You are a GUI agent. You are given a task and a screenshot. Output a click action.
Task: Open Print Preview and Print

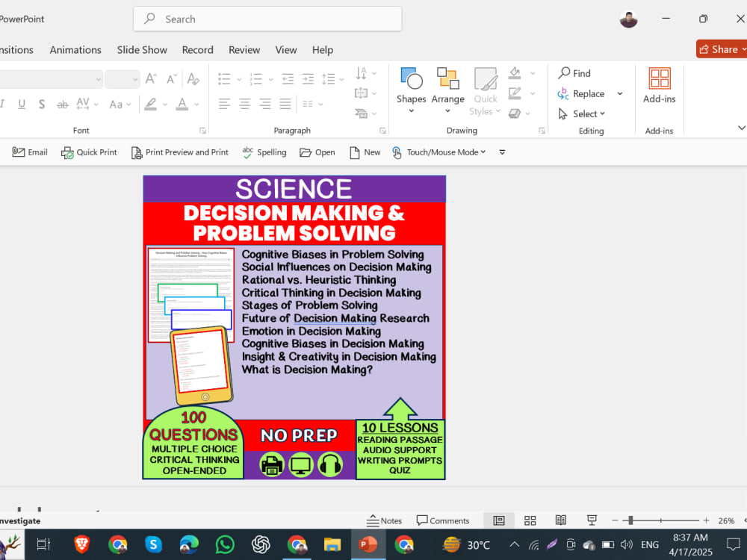coord(180,152)
